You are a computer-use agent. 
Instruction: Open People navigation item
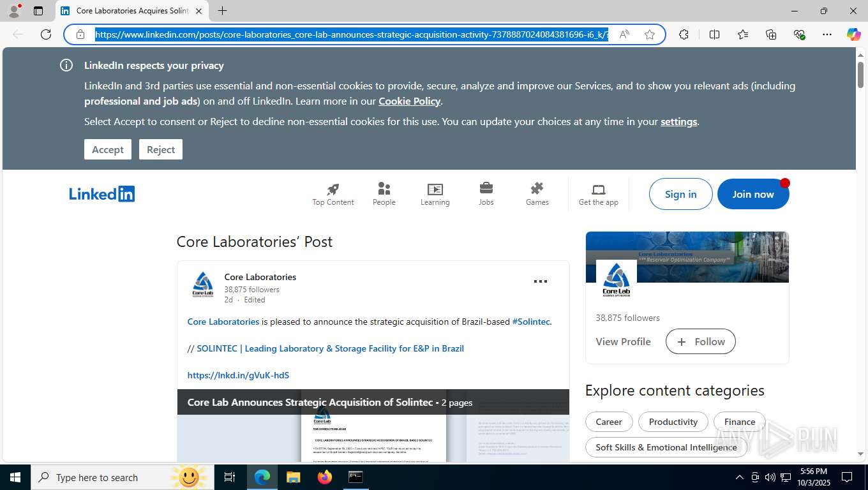tap(384, 194)
